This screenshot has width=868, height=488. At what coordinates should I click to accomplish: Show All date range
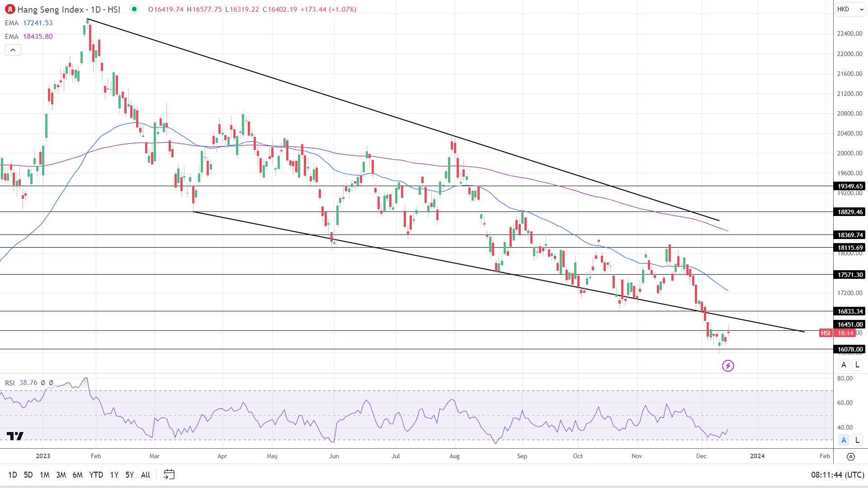(146, 474)
